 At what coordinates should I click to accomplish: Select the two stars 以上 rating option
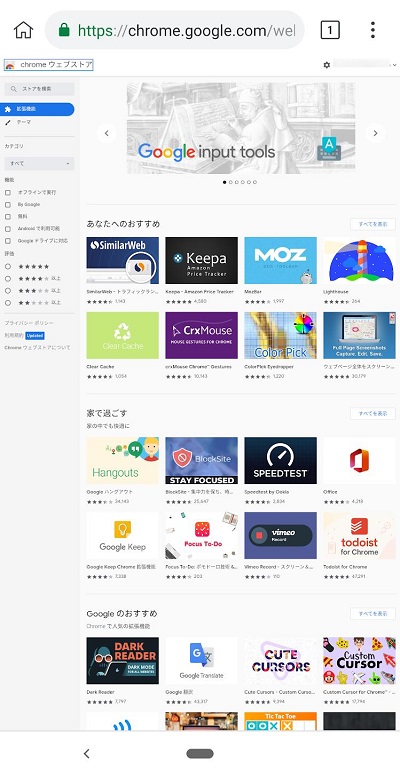[x=7, y=303]
